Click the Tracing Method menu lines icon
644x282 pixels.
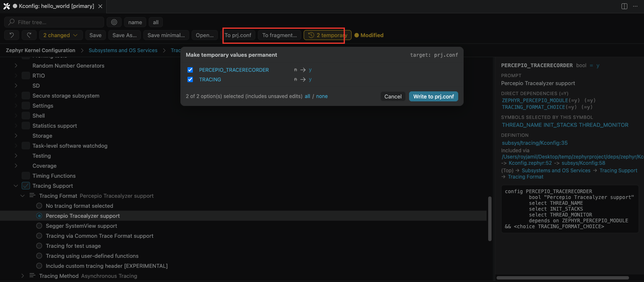(33, 276)
